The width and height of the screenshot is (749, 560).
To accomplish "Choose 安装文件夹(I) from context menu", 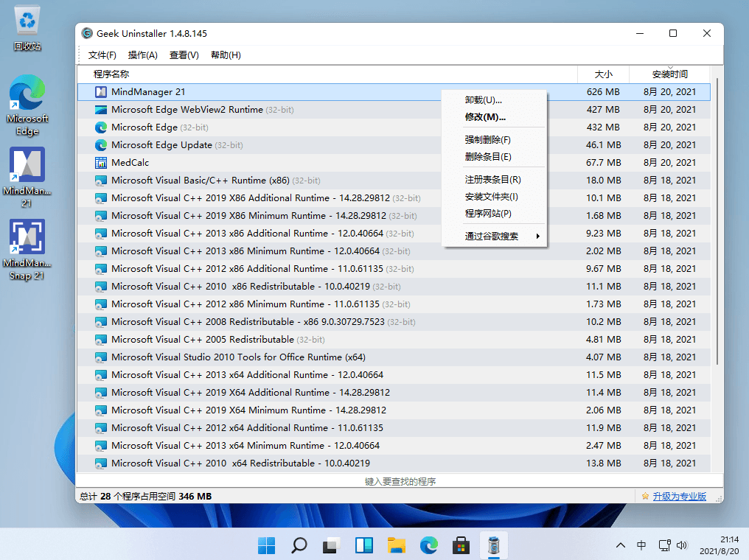I will pos(494,197).
